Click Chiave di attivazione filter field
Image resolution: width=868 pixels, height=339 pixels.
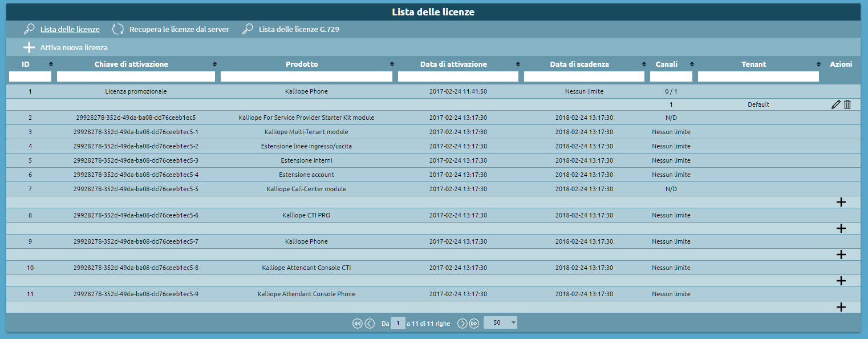click(x=136, y=76)
